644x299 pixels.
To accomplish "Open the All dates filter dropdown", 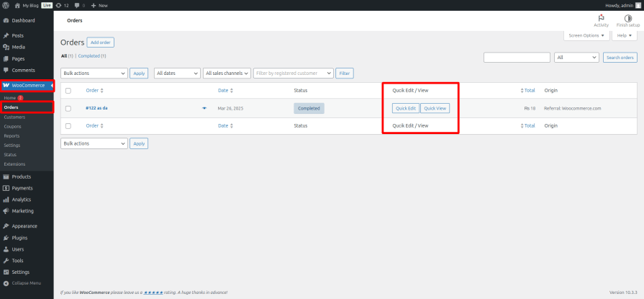I will tap(177, 73).
